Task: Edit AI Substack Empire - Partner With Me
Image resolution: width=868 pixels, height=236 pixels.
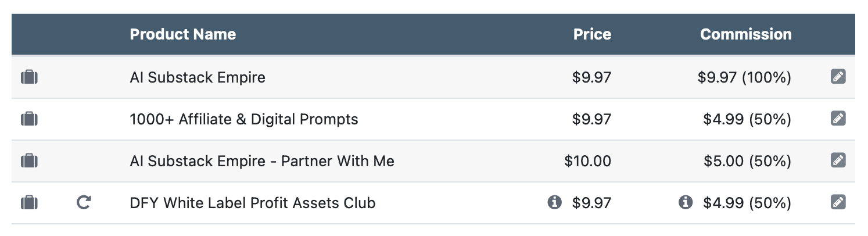Action: 838,160
